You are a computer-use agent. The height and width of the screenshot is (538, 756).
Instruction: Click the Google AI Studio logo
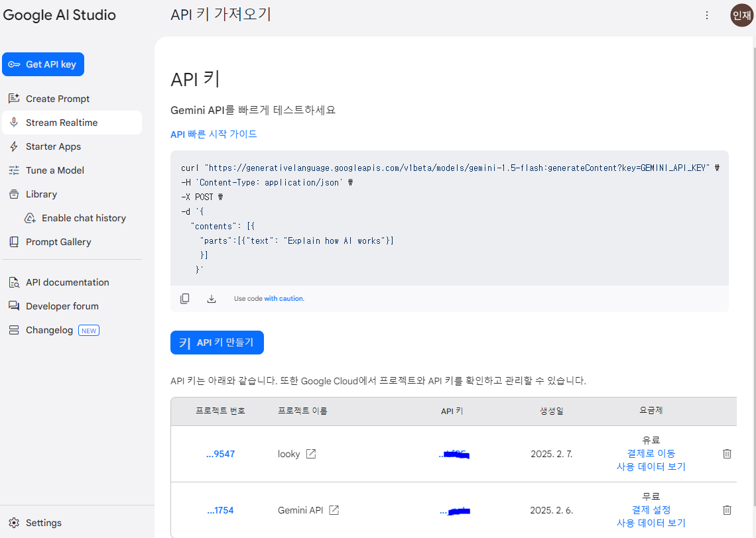click(59, 15)
